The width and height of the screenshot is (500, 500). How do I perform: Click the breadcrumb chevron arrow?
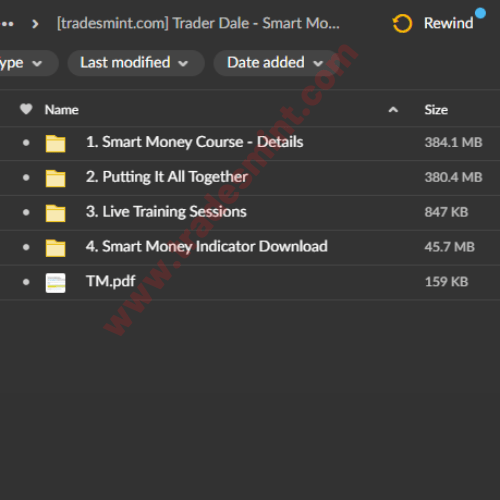[35, 24]
